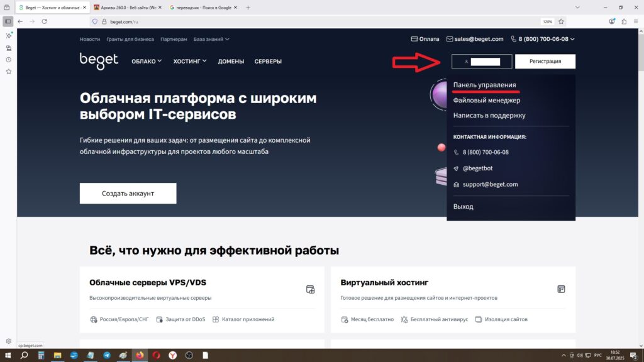Click the user account button

point(482,62)
